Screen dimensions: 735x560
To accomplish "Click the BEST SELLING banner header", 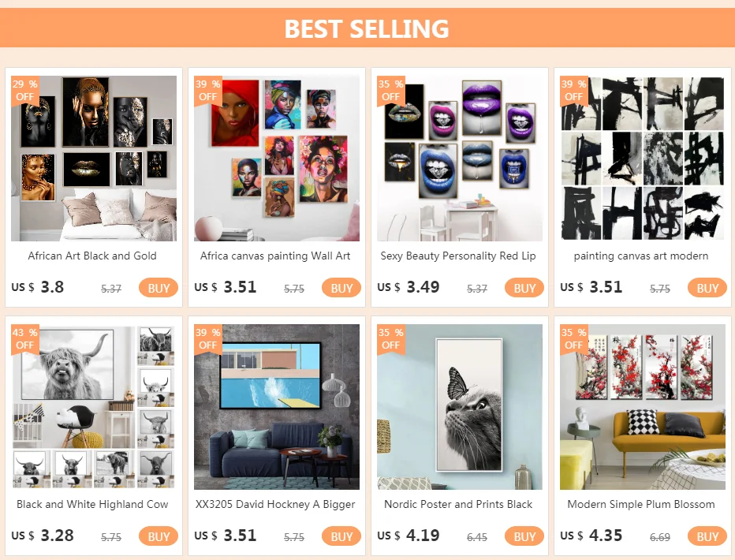I will [x=367, y=28].
